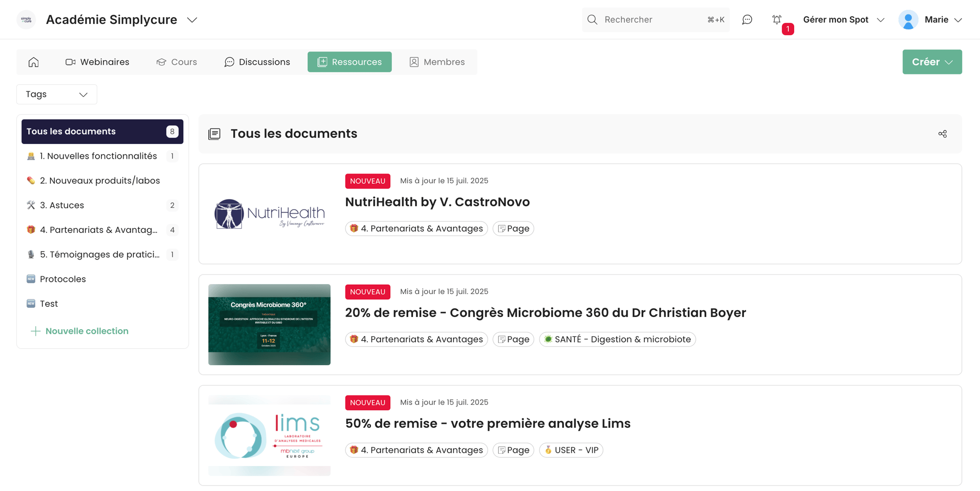
Task: Open the Tags filter dropdown
Action: (x=57, y=95)
